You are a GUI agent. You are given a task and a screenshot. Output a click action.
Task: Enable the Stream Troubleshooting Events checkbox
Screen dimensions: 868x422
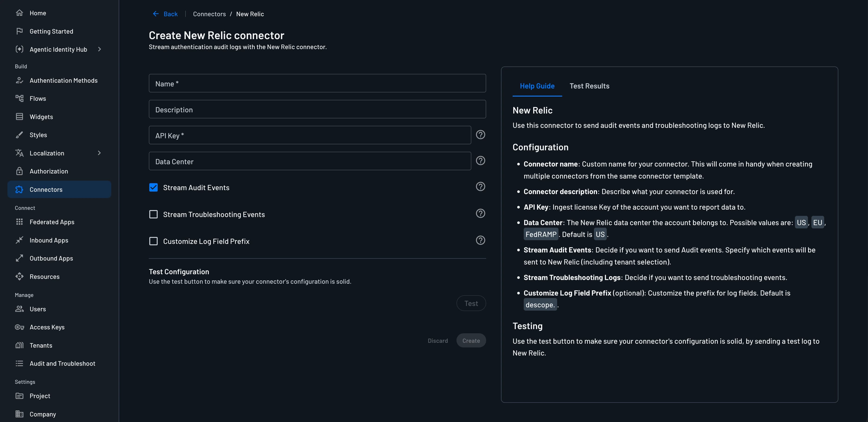[x=153, y=214]
